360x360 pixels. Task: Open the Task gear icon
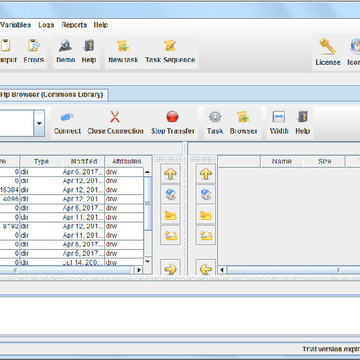pos(215,123)
